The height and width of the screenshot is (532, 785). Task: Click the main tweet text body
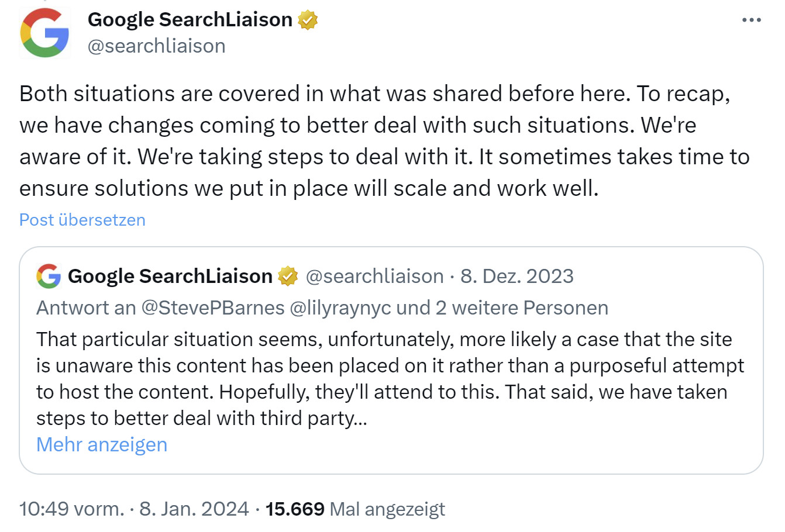pyautogui.click(x=380, y=140)
